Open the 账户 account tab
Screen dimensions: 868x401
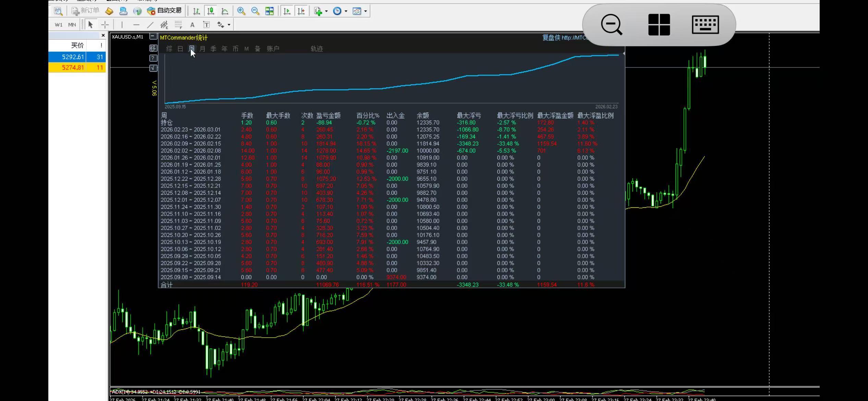click(x=273, y=49)
